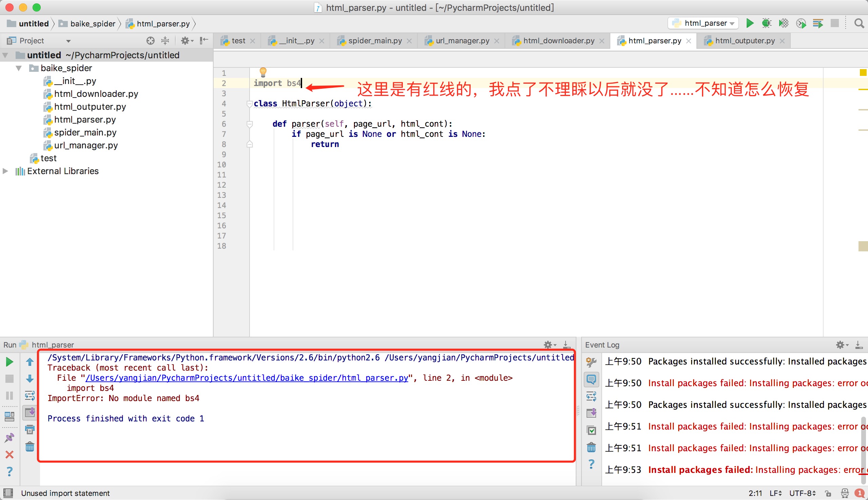Close the html_parser.py tab
Viewport: 868px width, 500px height.
coord(688,41)
